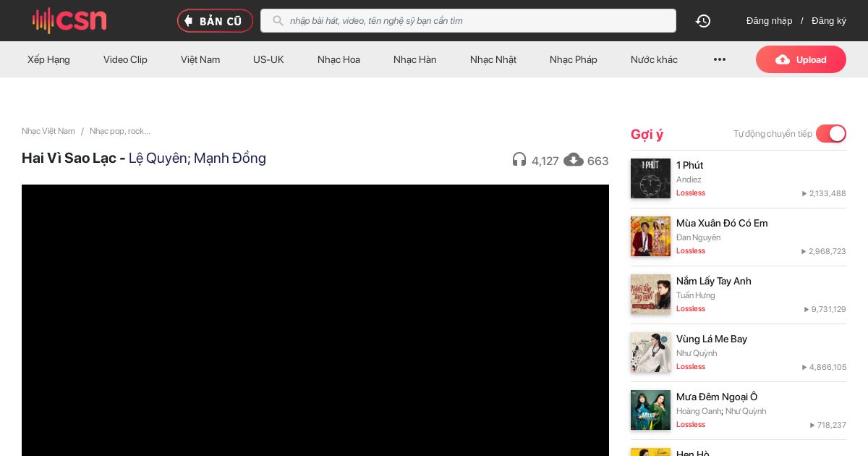868x456 pixels.
Task: Click the Upload cloud icon
Action: point(783,59)
